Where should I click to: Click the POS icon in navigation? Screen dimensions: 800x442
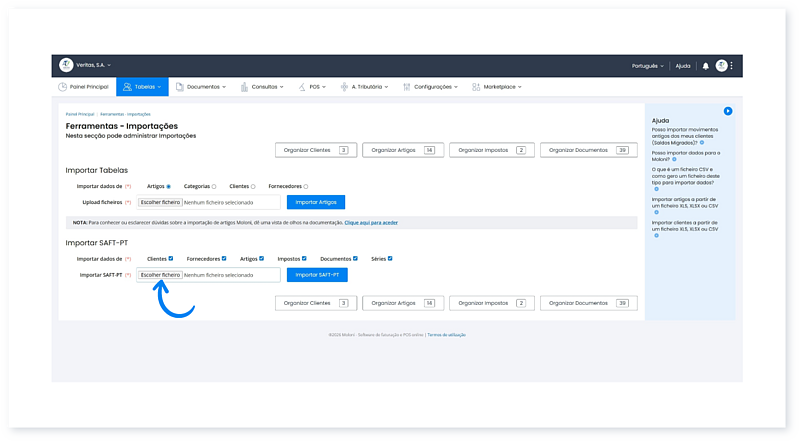[x=302, y=87]
